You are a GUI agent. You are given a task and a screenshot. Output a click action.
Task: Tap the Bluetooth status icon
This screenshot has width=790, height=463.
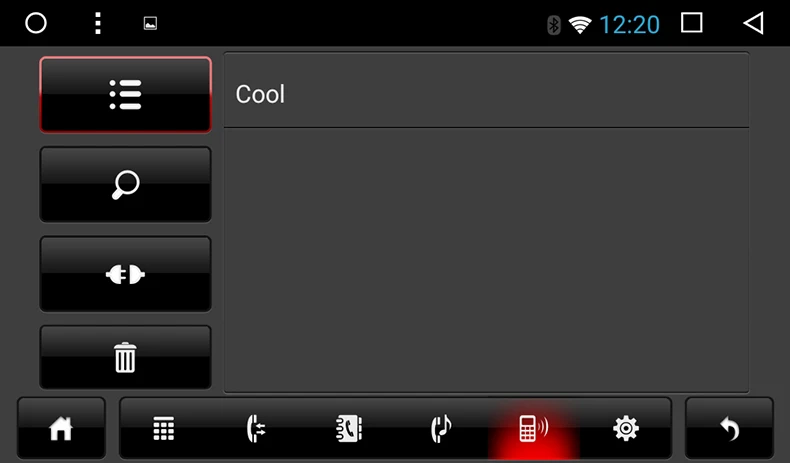click(554, 25)
